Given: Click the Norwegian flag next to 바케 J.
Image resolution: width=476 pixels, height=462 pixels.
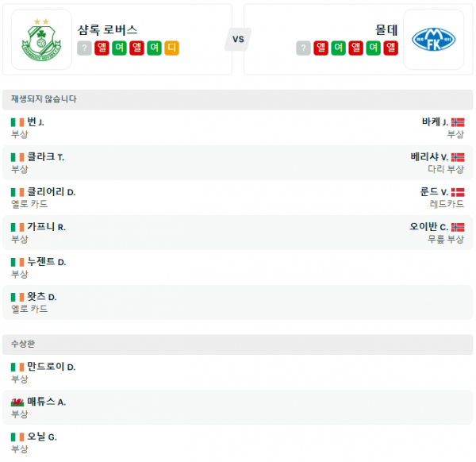Looking at the screenshot, I should coord(458,122).
